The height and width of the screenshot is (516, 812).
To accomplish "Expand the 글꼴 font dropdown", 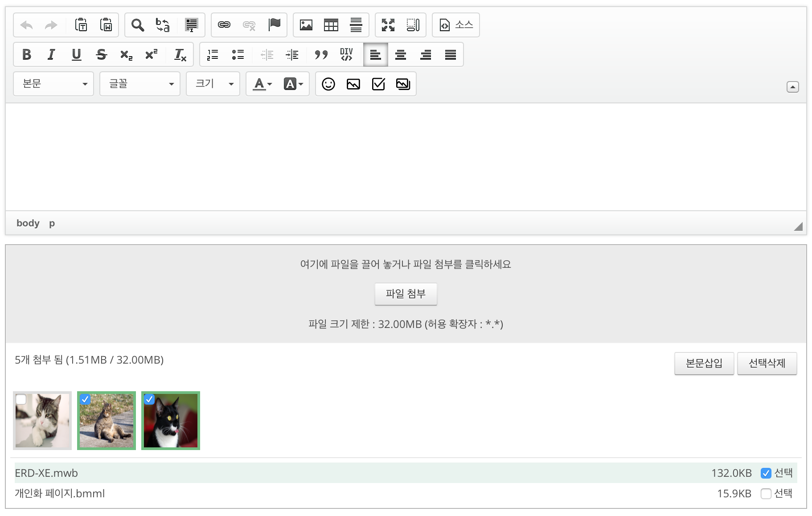I will [x=140, y=84].
